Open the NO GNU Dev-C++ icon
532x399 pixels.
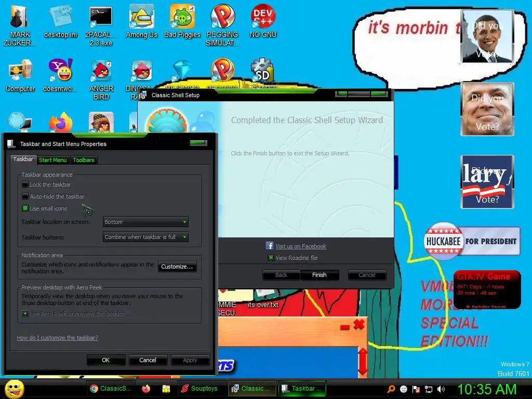(x=263, y=21)
